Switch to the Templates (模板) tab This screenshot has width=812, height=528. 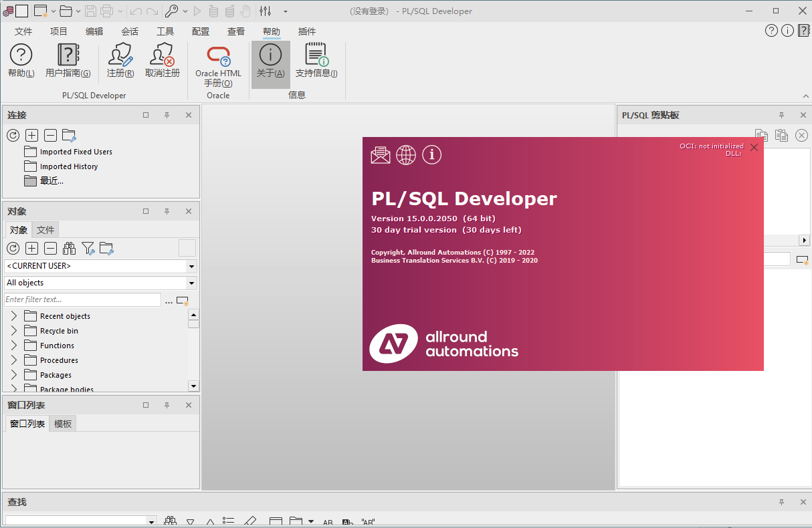[63, 424]
